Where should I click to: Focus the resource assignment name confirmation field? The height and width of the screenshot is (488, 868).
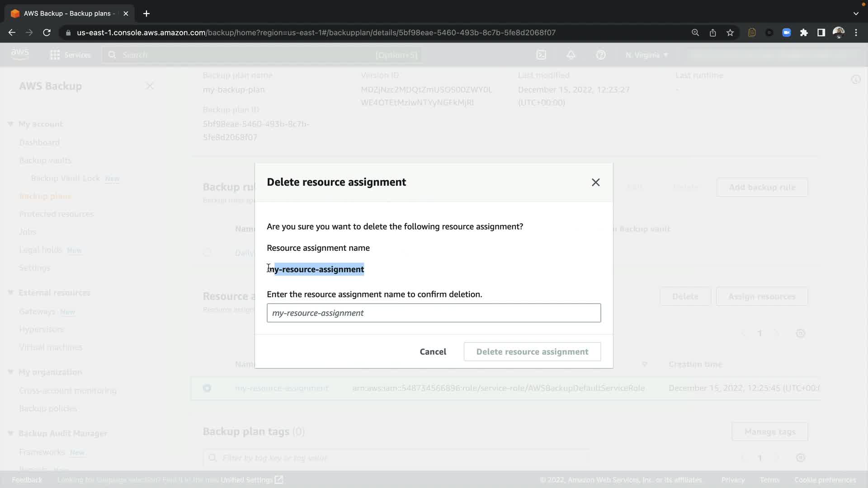click(434, 313)
